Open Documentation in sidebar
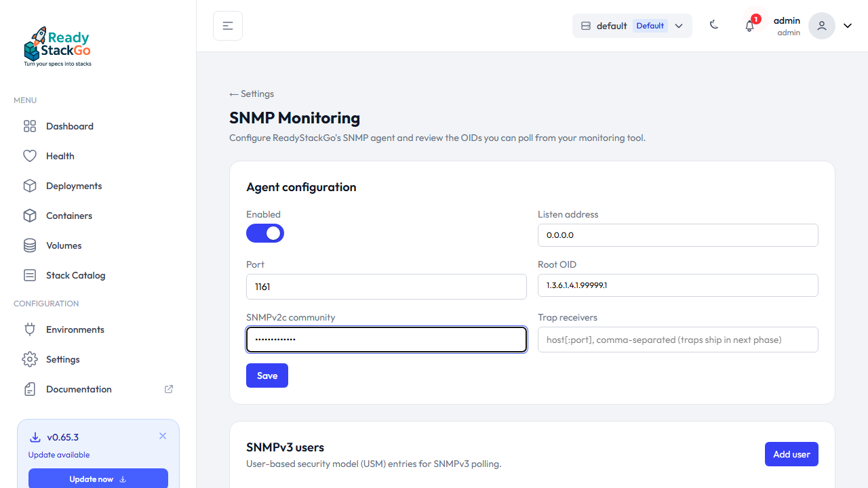 point(98,389)
